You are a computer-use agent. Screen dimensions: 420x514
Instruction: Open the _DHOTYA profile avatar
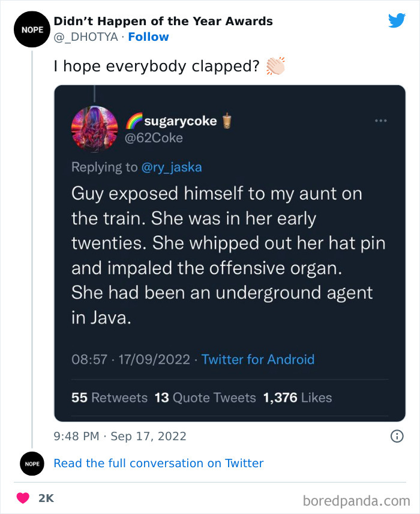coord(32,29)
